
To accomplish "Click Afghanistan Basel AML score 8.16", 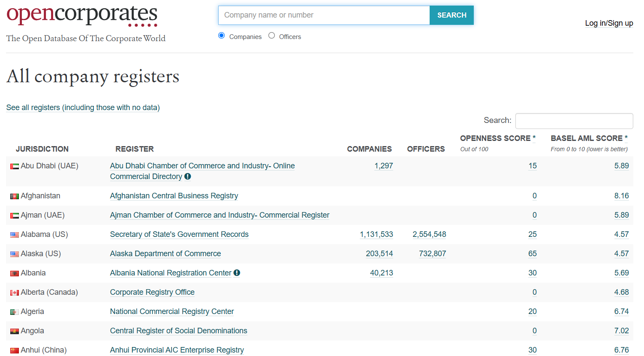I will (x=622, y=196).
